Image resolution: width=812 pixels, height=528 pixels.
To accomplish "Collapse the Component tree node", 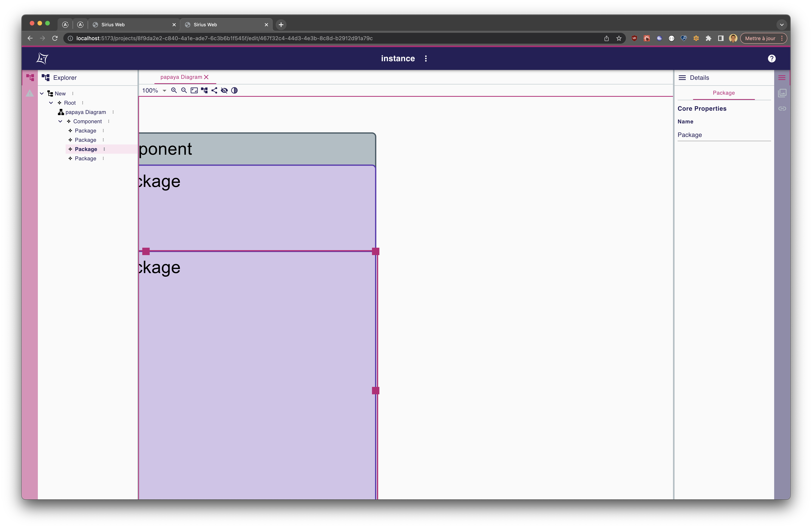I will click(60, 121).
